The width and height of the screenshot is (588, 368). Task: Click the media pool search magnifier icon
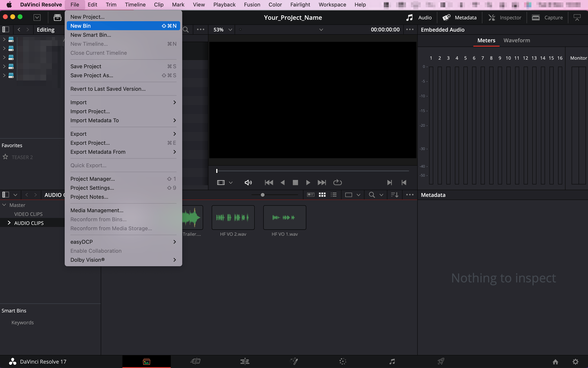372,195
